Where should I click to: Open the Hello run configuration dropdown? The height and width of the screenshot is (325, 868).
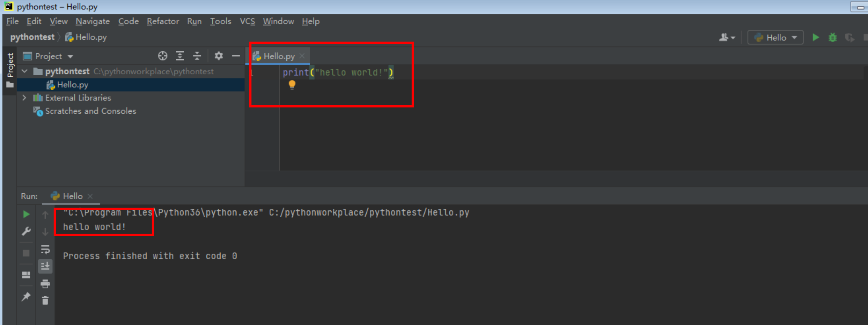pyautogui.click(x=775, y=37)
